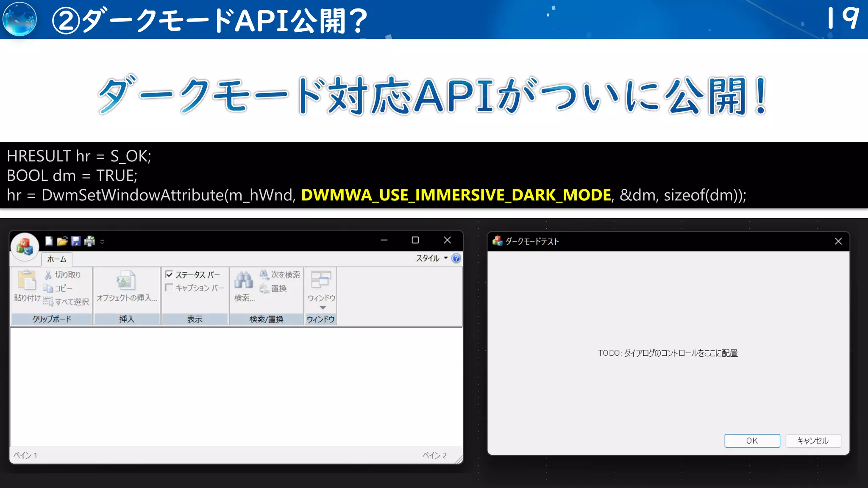
Task: Click the blue orb logo in header
Action: tap(19, 19)
